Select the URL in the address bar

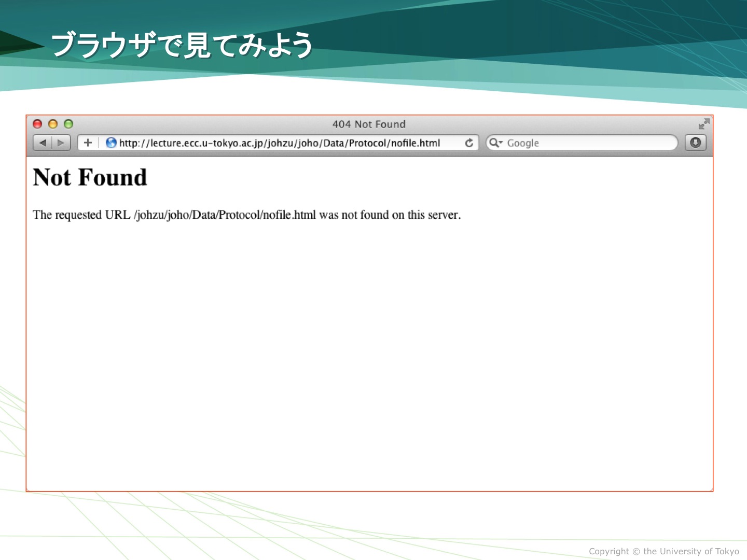pyautogui.click(x=279, y=143)
